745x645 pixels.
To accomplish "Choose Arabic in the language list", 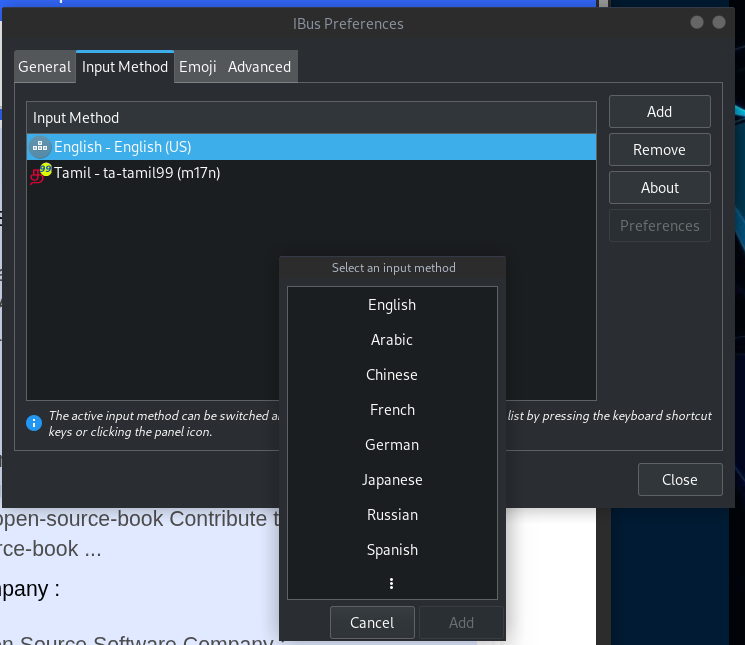I will (392, 340).
